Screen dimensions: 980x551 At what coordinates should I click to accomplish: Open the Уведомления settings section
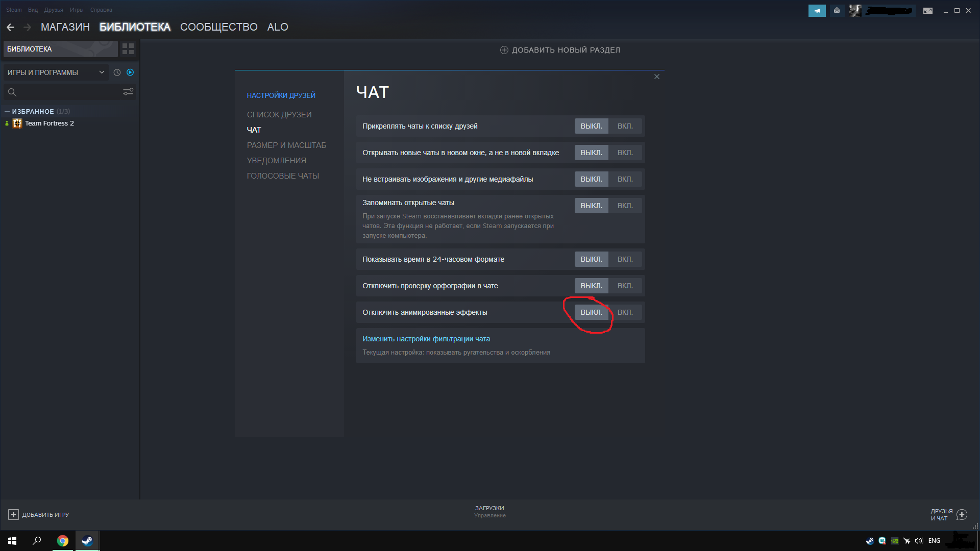(276, 160)
